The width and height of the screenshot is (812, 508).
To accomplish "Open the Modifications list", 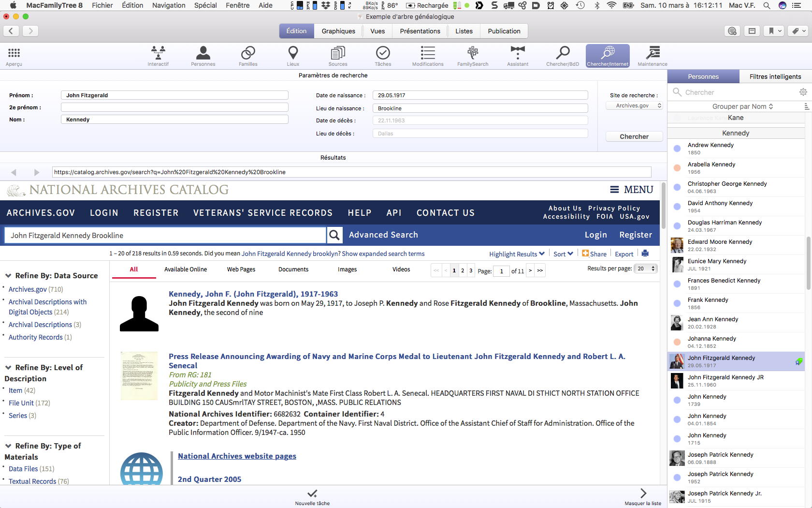I will [x=428, y=56].
